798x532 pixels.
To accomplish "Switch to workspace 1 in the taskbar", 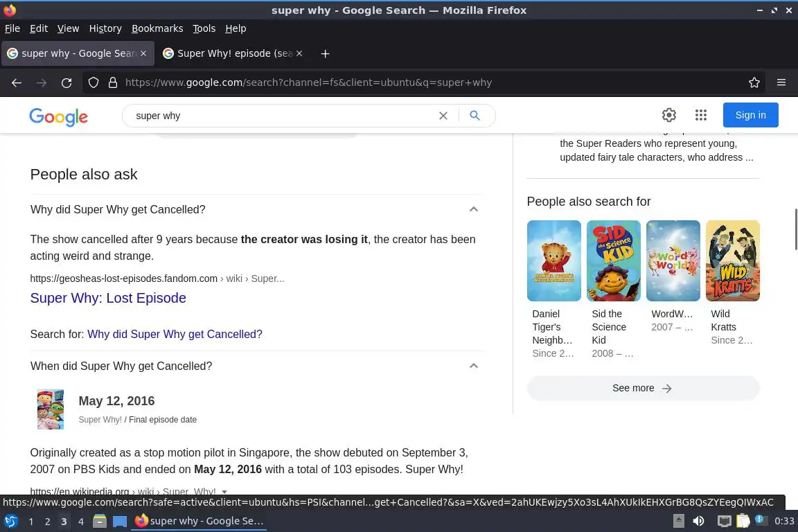I will coord(31,522).
